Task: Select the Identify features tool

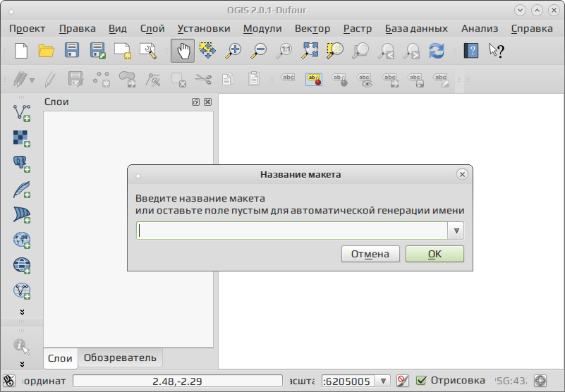Action: tap(22, 346)
